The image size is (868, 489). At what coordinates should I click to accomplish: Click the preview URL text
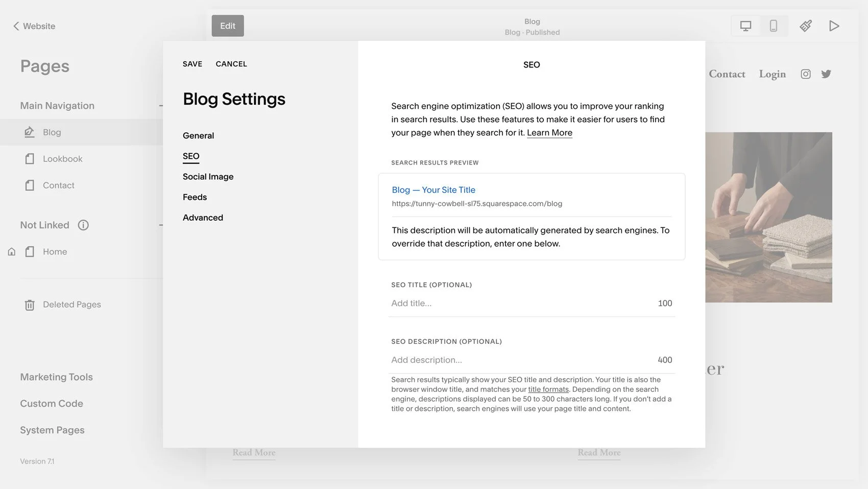pyautogui.click(x=477, y=203)
